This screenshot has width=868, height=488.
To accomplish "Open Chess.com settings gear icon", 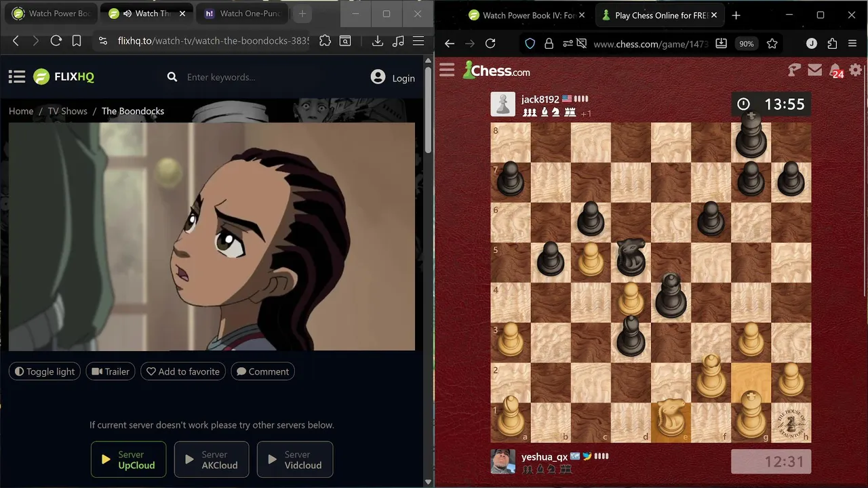I will (856, 70).
